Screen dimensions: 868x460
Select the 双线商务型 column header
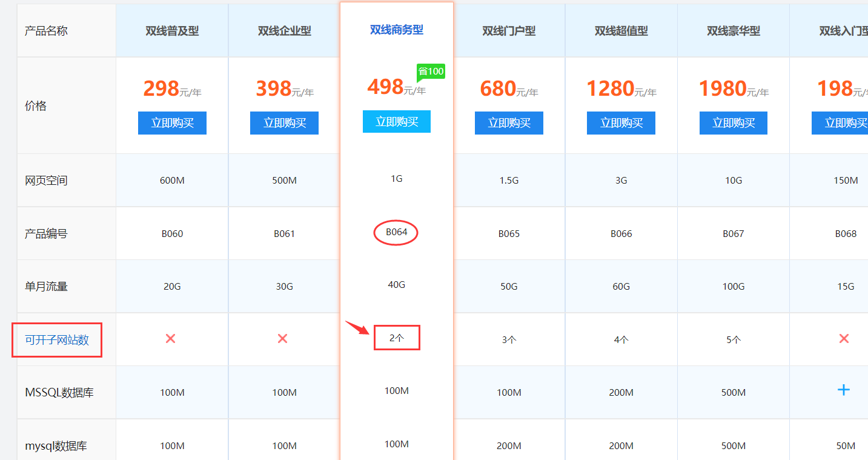[397, 30]
